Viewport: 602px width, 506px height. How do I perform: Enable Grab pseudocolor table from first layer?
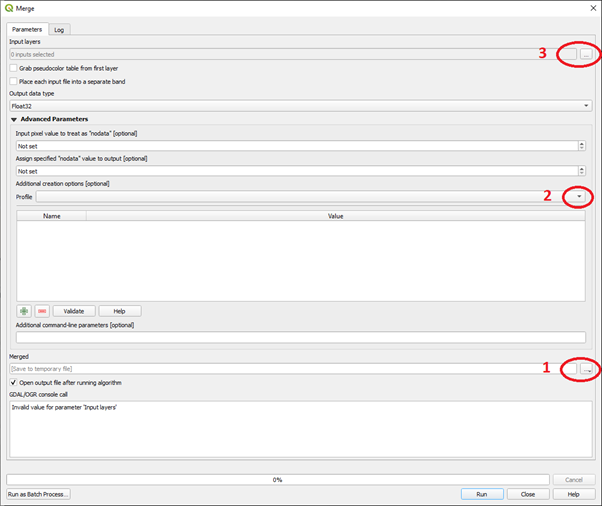[x=13, y=68]
